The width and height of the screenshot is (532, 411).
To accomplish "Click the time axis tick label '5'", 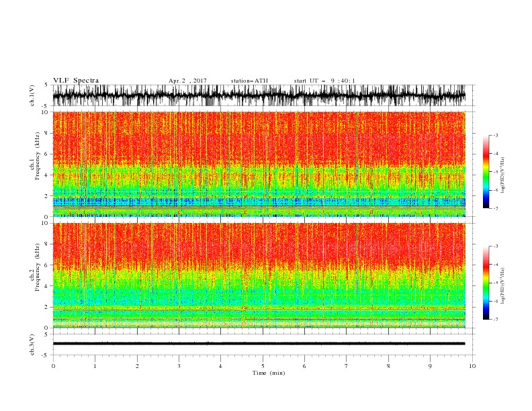I will pos(263,366).
